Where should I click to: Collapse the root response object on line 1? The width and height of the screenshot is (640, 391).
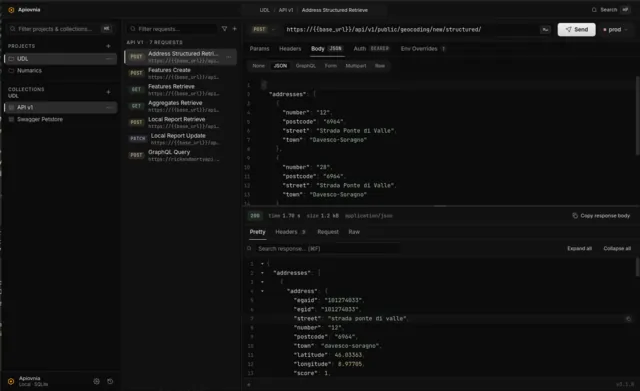262,264
